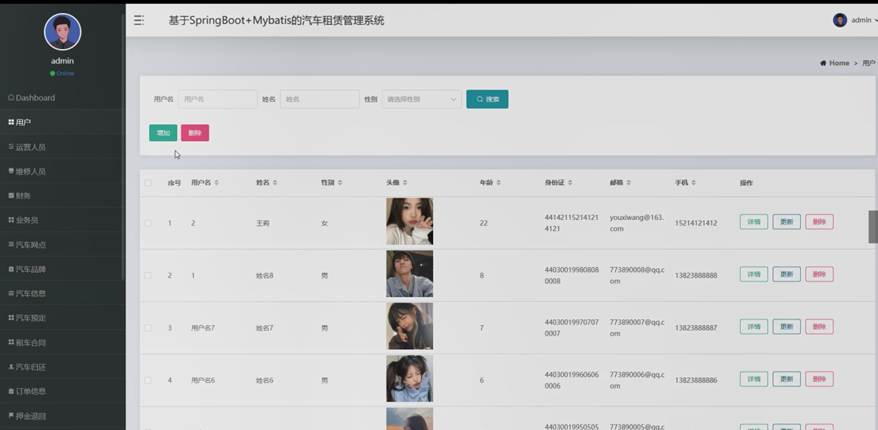Click 删除 for the 13823888888 row
This screenshot has width=878, height=430.
tap(819, 274)
